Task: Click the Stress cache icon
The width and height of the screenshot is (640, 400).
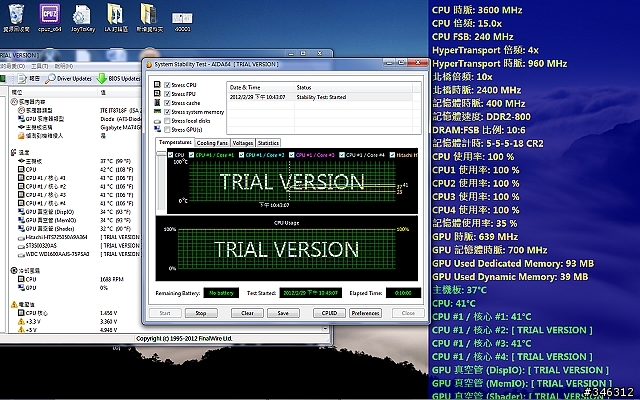Action: (157, 102)
